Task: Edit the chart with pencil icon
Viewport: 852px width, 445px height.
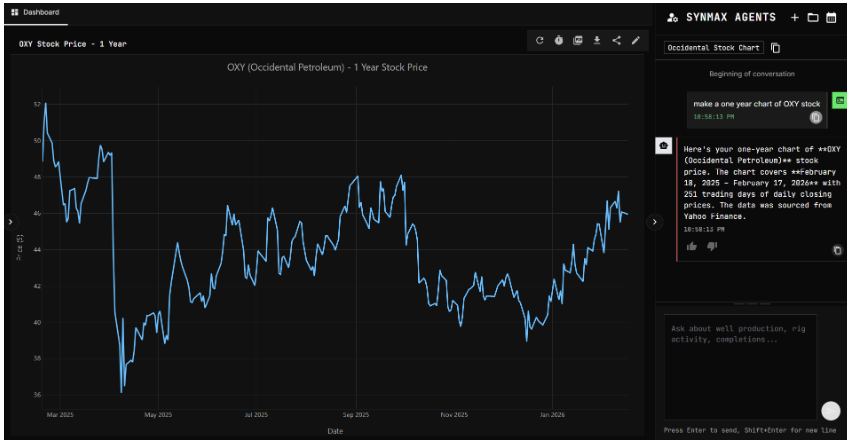Action: tap(635, 41)
